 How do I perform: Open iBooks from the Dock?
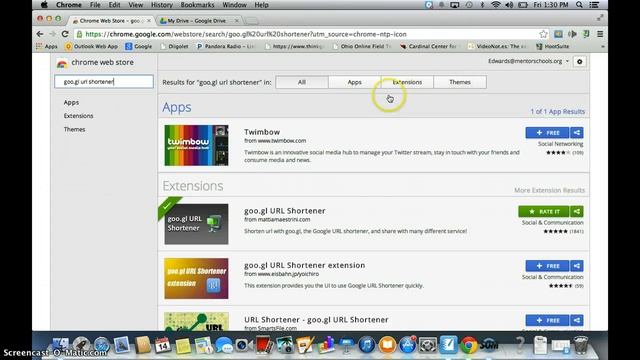pos(387,345)
